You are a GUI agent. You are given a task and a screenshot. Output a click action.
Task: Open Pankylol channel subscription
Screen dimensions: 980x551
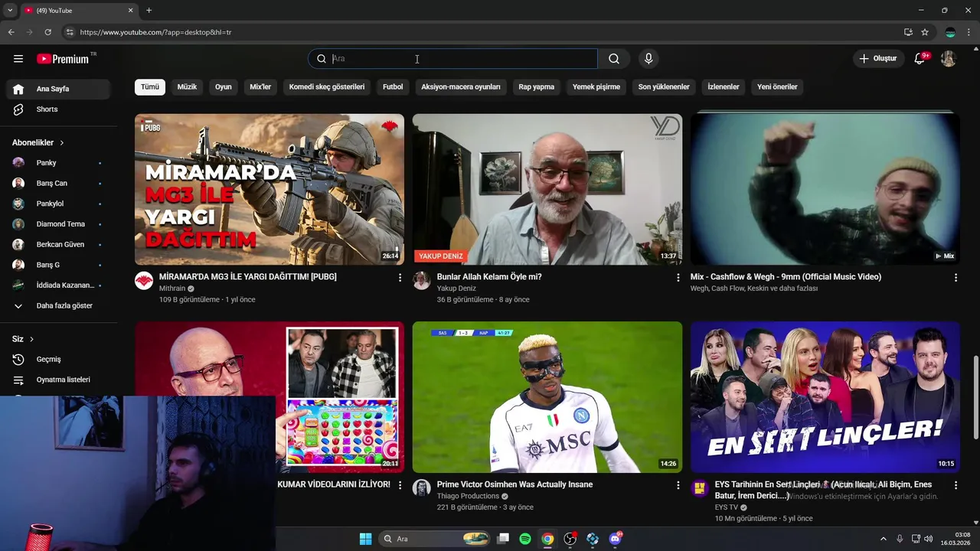click(58, 204)
